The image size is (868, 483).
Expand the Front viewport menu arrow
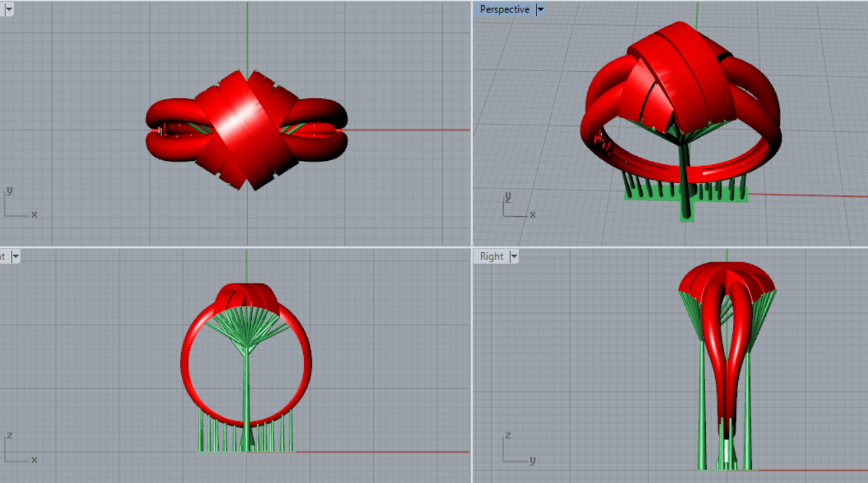pos(15,256)
